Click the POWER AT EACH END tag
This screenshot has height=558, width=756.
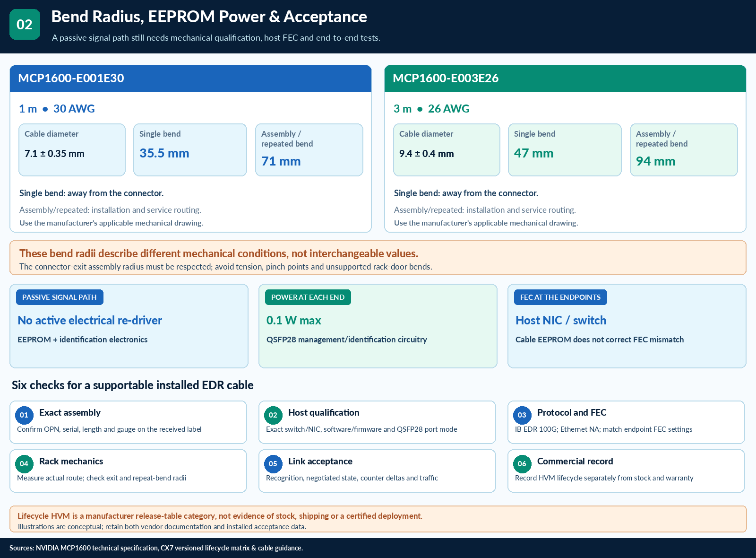coord(308,297)
